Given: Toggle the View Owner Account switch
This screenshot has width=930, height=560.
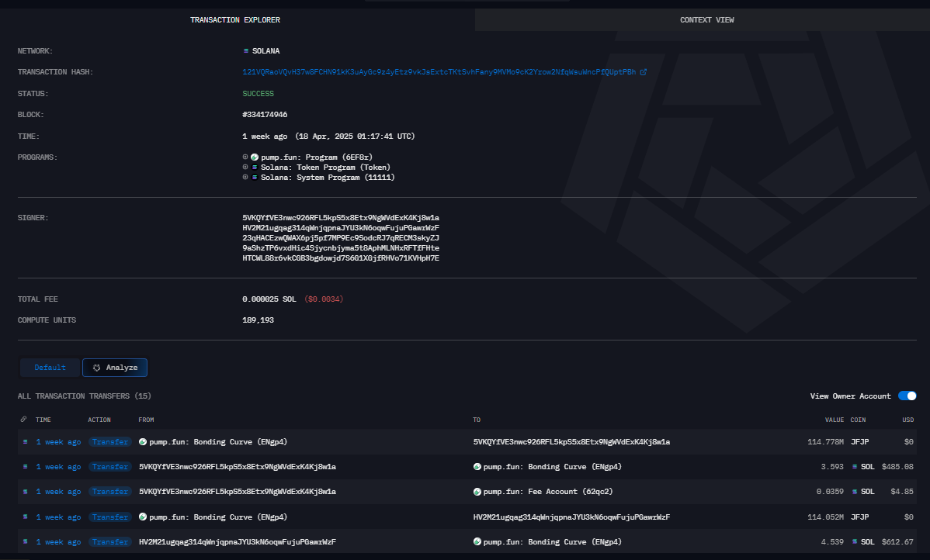Looking at the screenshot, I should point(907,396).
